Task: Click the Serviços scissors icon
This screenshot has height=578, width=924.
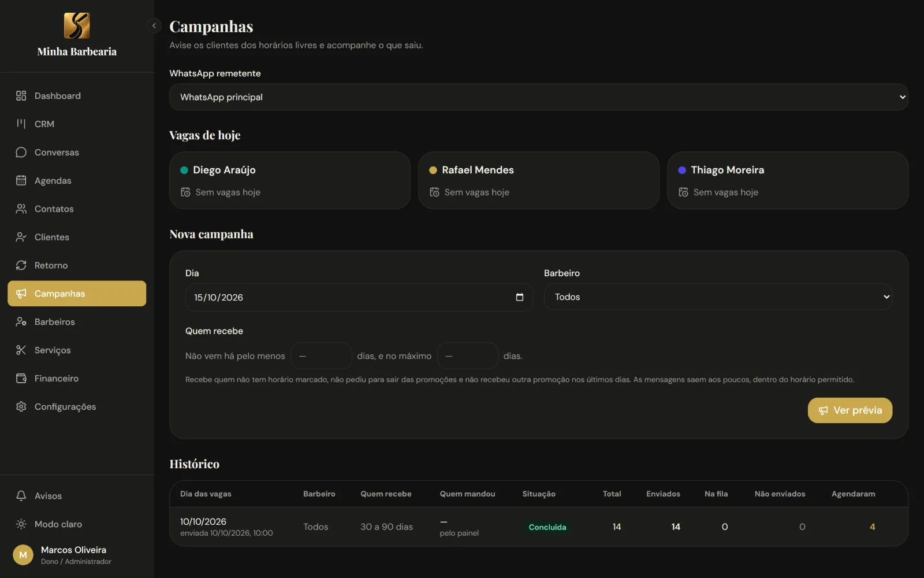Action: [21, 350]
